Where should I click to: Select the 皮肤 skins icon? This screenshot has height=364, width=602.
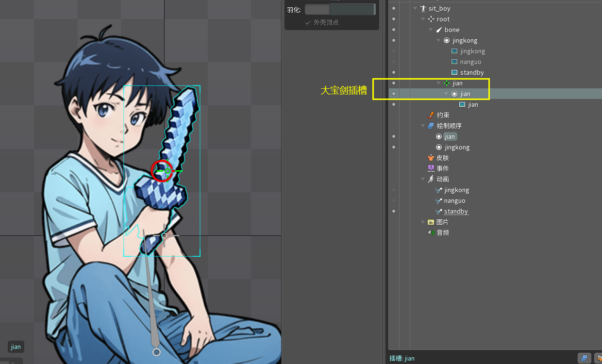point(431,158)
